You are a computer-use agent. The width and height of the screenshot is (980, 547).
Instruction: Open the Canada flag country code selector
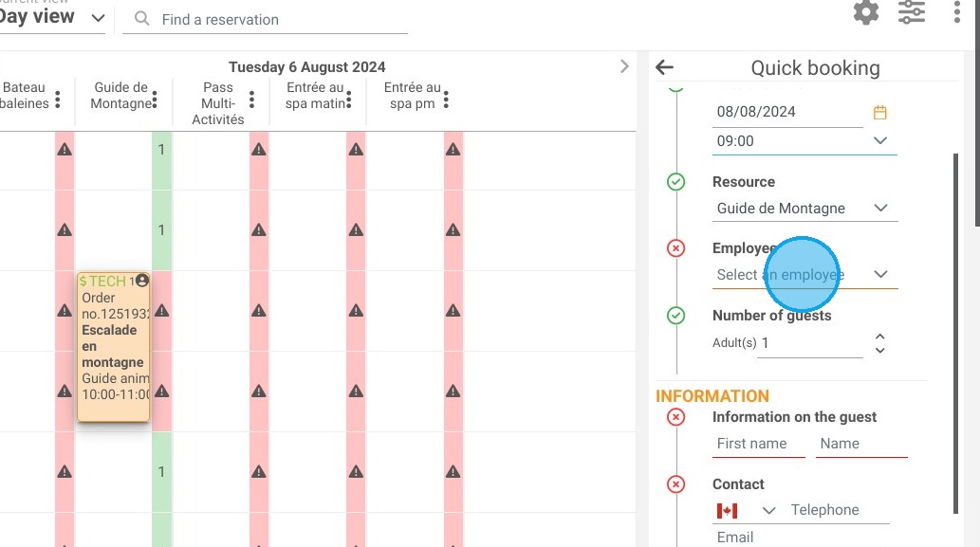click(x=746, y=511)
